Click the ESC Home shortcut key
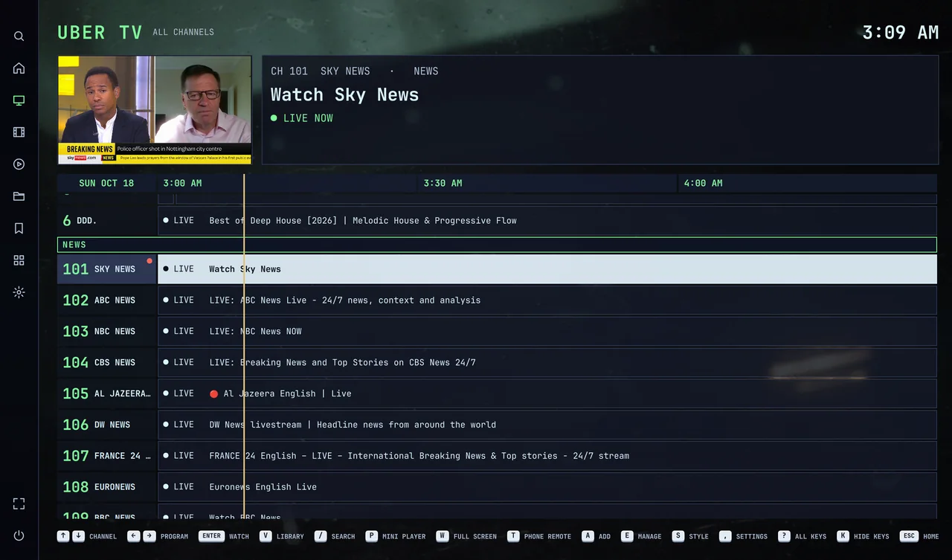 coord(920,536)
